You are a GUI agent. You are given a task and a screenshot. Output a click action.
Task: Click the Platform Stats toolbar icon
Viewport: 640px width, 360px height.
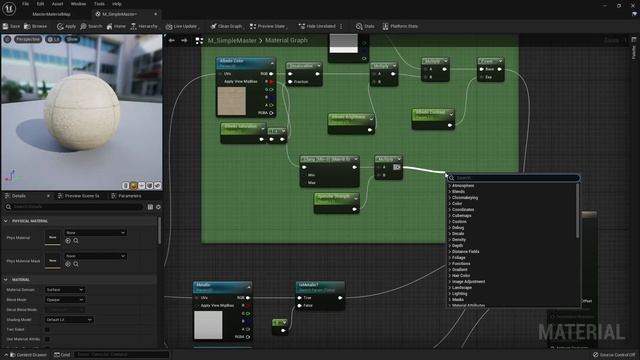400,26
